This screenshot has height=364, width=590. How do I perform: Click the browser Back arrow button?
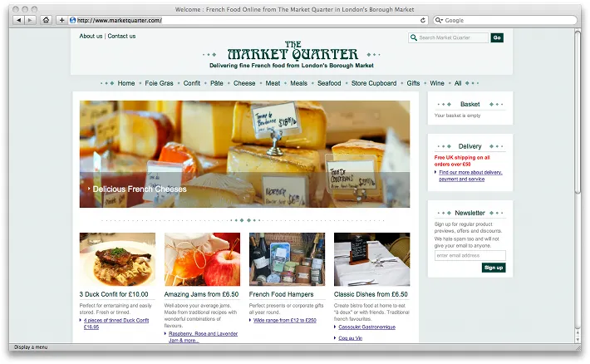(x=18, y=20)
